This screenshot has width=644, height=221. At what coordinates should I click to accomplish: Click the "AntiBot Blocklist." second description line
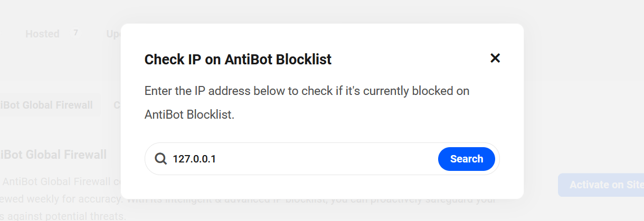tap(189, 114)
